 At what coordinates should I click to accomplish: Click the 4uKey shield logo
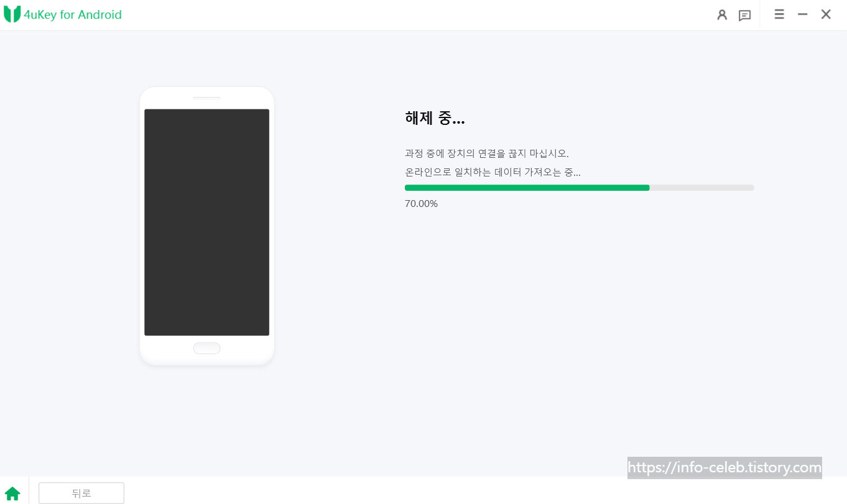[12, 14]
